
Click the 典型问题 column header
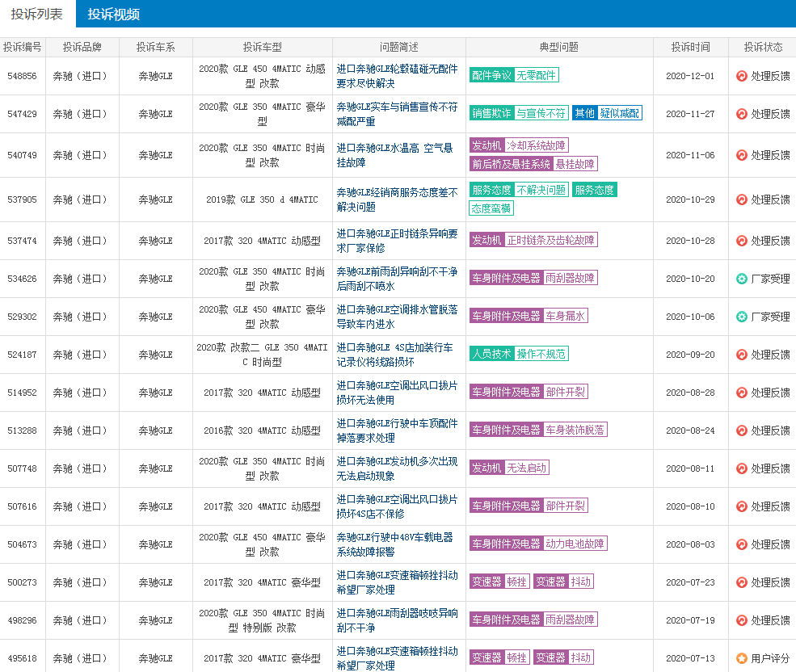coord(559,47)
